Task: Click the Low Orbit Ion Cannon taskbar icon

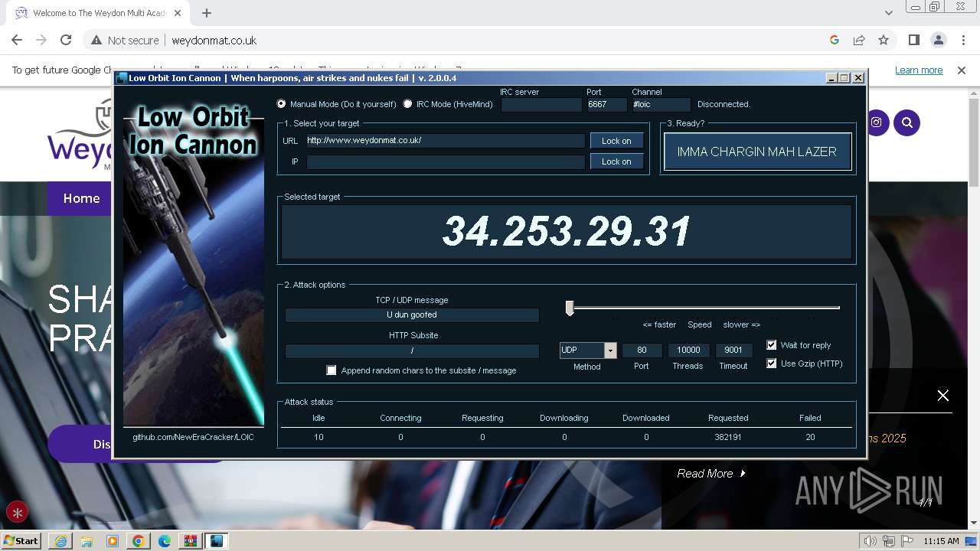Action: pos(217,541)
